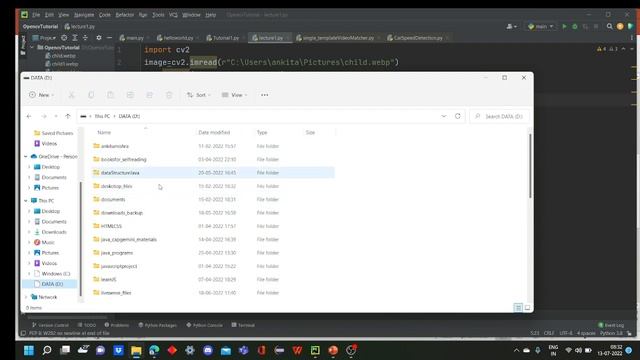This screenshot has height=360, width=640.
Task: Expand Desktop under OneDrive
Action: pyautogui.click(x=29, y=167)
